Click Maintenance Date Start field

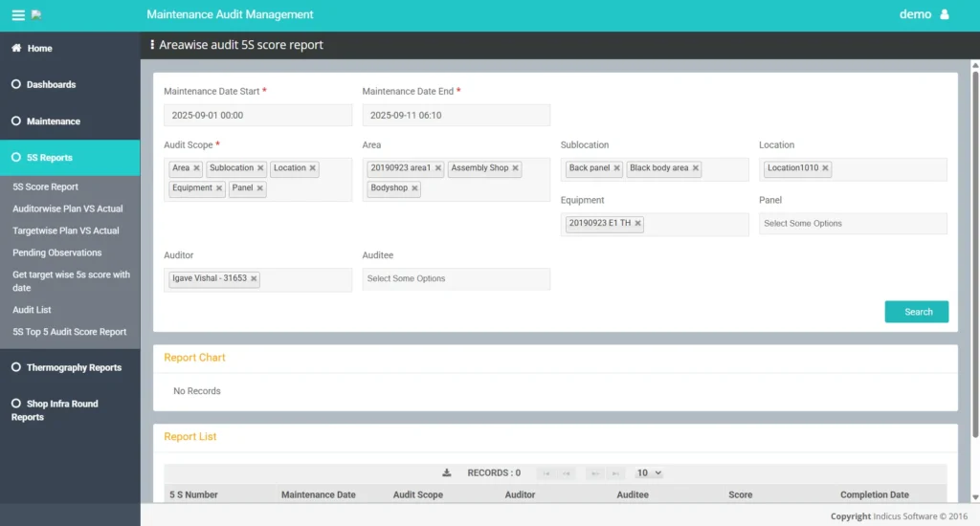pos(257,115)
